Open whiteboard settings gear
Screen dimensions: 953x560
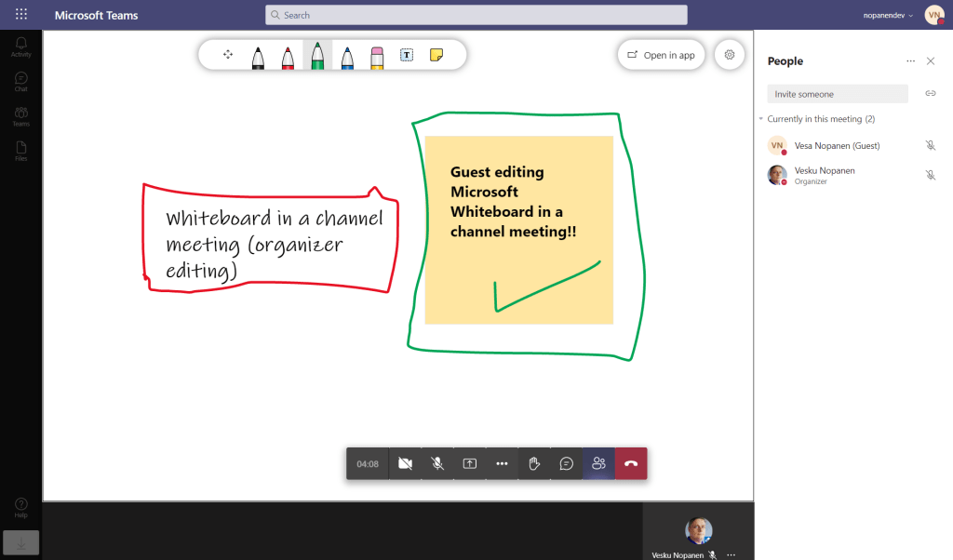730,55
